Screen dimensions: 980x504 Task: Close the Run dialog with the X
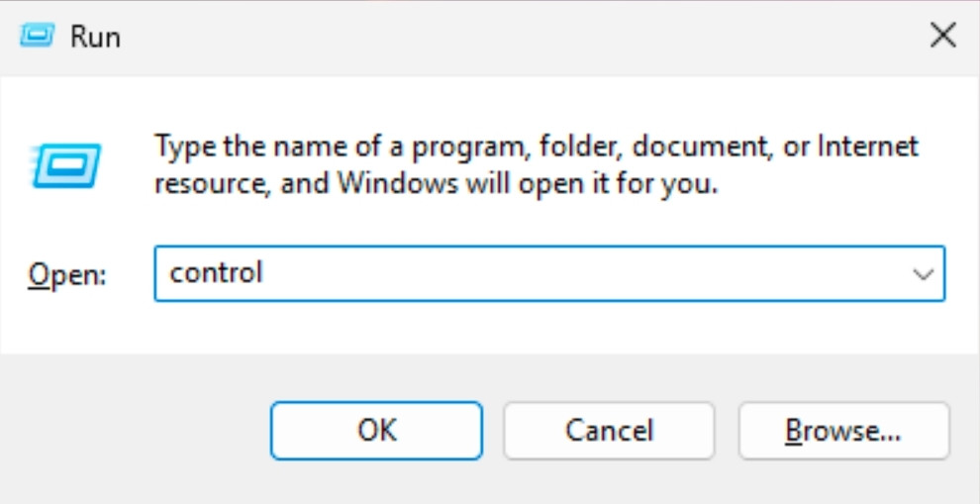click(942, 37)
